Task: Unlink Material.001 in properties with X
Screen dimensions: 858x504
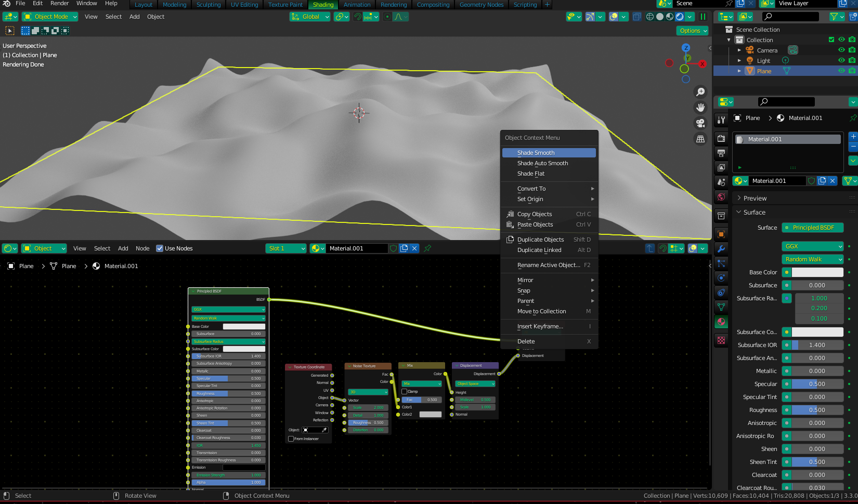Action: pyautogui.click(x=833, y=181)
